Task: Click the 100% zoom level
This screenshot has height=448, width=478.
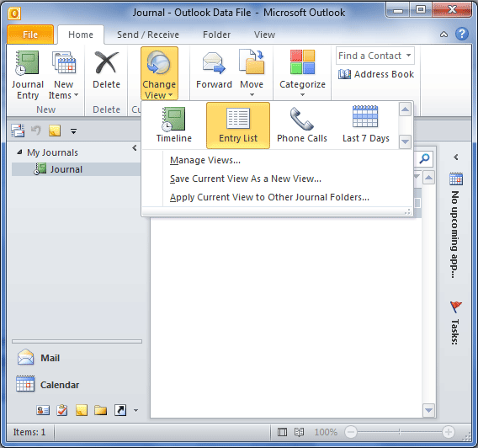Action: pyautogui.click(x=326, y=432)
